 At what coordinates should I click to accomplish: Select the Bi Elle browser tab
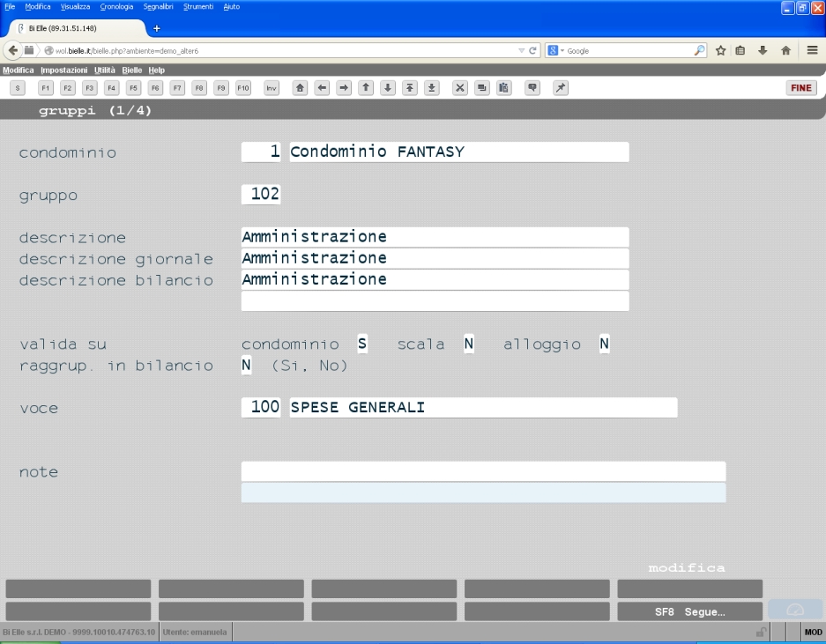point(77,28)
